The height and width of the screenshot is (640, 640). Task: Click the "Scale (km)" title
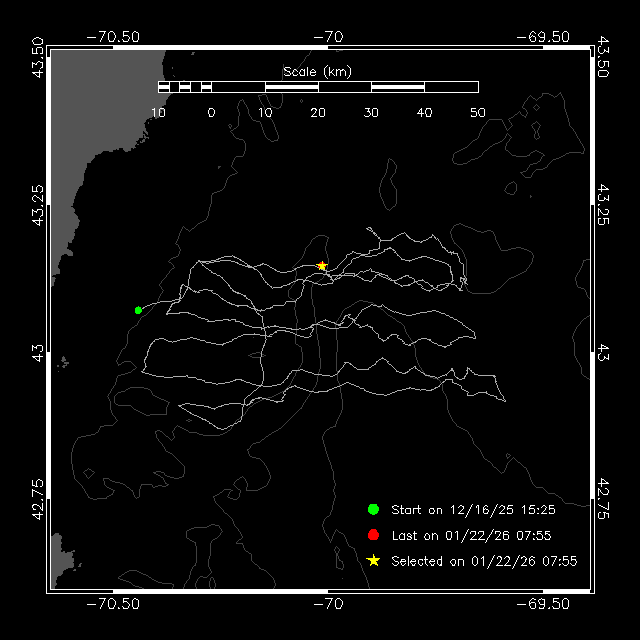(318, 71)
